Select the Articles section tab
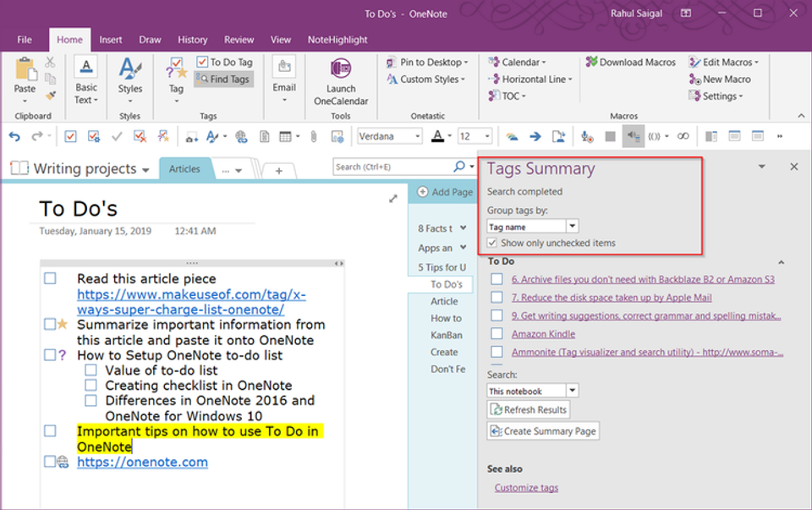Screen dimensions: 812x510 (x=184, y=169)
